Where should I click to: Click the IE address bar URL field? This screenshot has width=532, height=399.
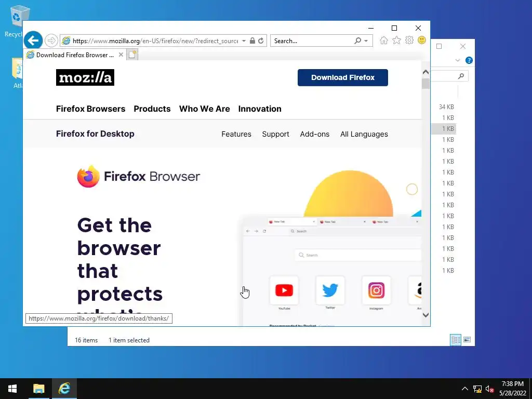click(x=155, y=41)
